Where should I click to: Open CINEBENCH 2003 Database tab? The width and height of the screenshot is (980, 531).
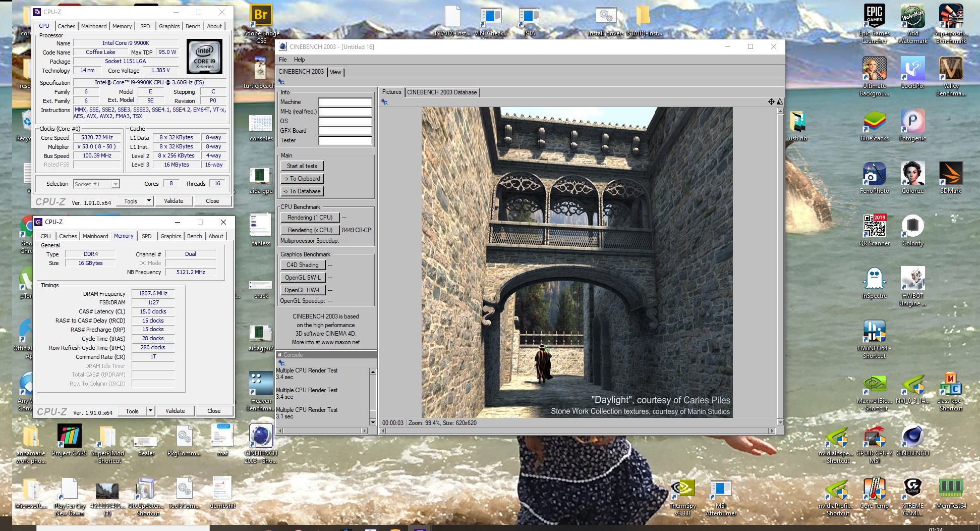442,92
